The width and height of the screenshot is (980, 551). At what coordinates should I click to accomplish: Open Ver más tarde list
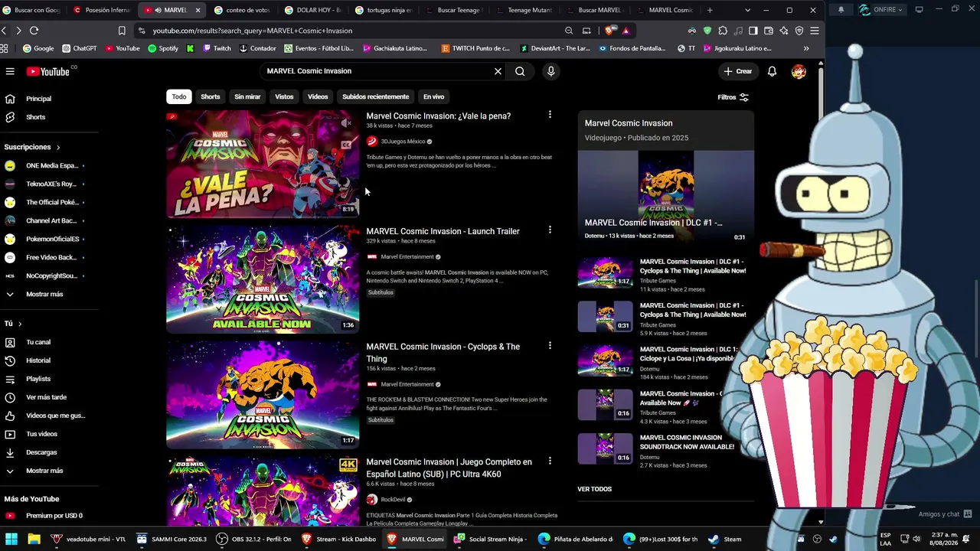[x=46, y=397]
